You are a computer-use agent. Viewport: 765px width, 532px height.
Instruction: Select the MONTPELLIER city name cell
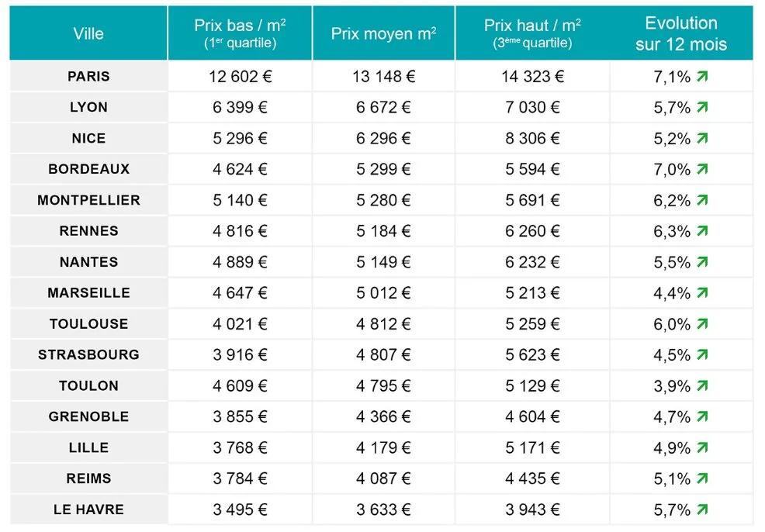click(88, 200)
